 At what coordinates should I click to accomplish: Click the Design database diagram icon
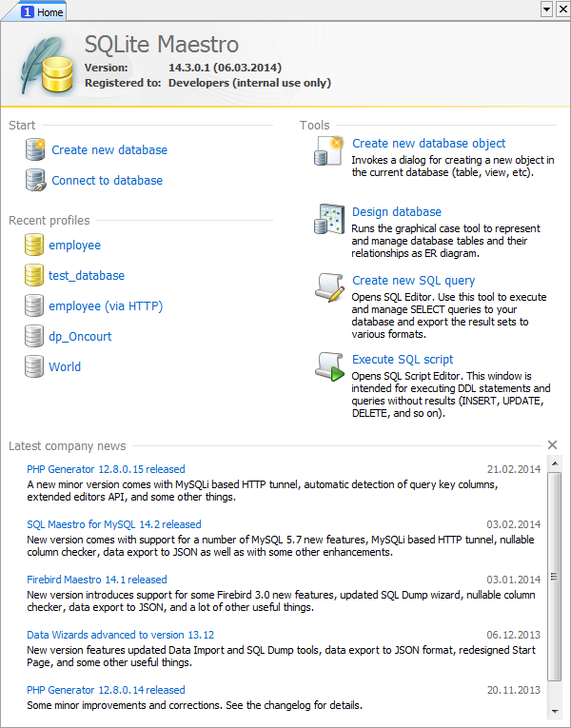click(328, 219)
